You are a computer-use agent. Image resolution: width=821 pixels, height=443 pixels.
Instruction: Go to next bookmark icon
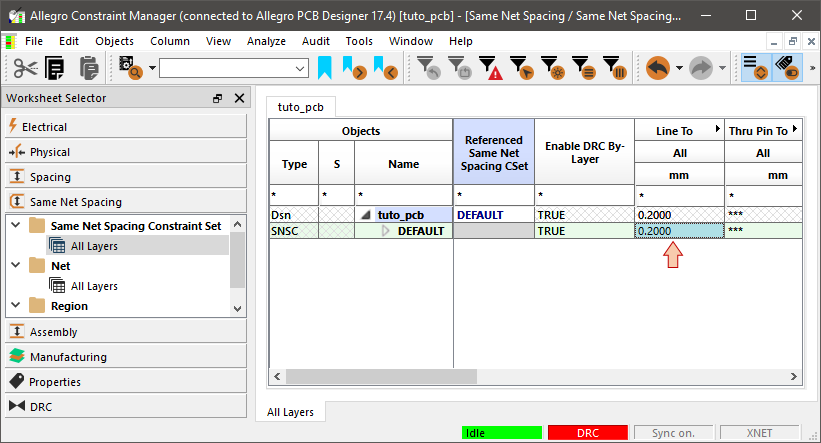(354, 68)
